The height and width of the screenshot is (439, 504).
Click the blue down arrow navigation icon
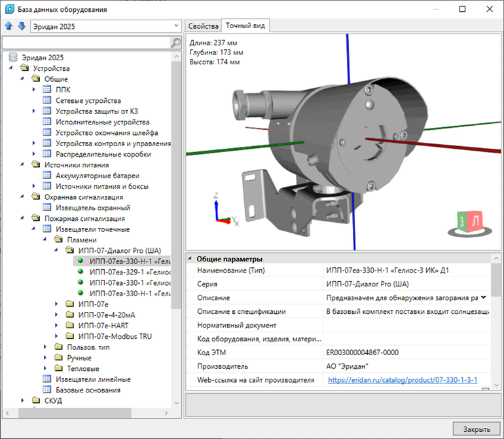point(22,26)
